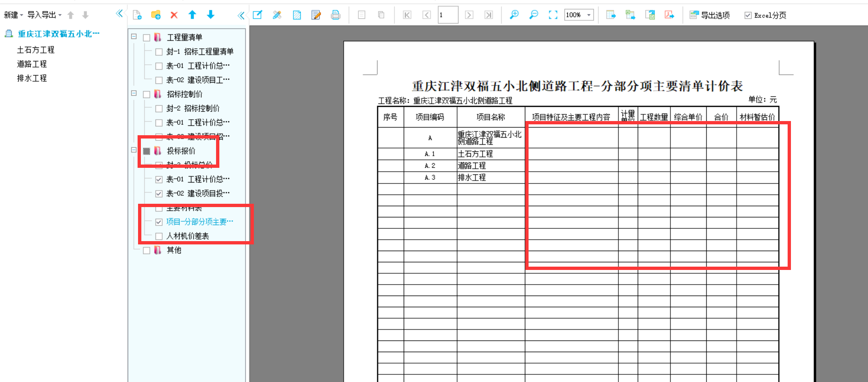Open the 封-1 招标工程量清单 report
This screenshot has height=382, width=868.
(x=200, y=52)
